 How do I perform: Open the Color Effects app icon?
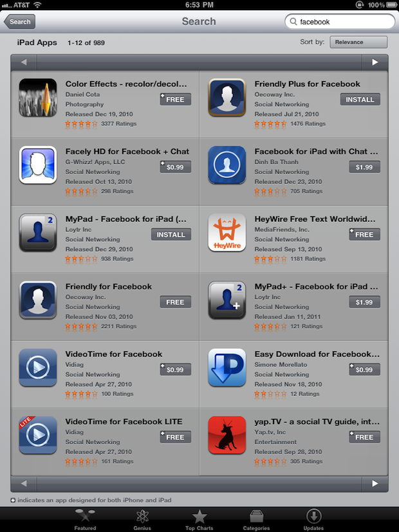38,98
